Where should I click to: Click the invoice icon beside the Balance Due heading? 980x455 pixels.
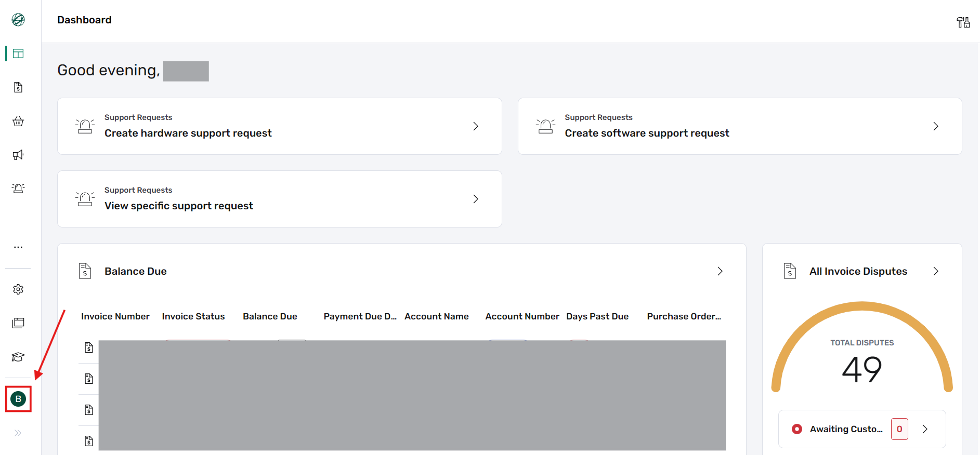(85, 271)
